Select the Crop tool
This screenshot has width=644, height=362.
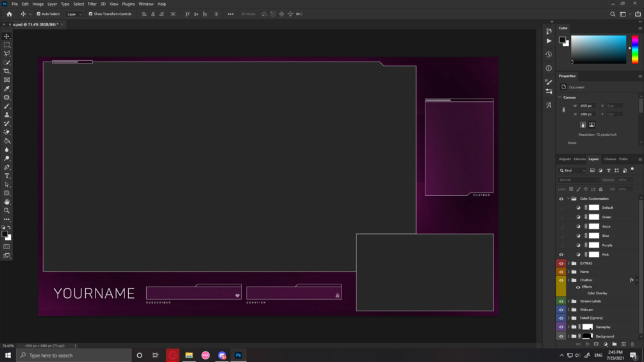pos(7,71)
